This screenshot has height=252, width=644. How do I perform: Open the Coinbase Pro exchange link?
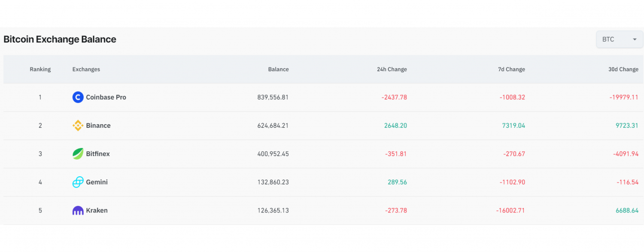pos(106,97)
